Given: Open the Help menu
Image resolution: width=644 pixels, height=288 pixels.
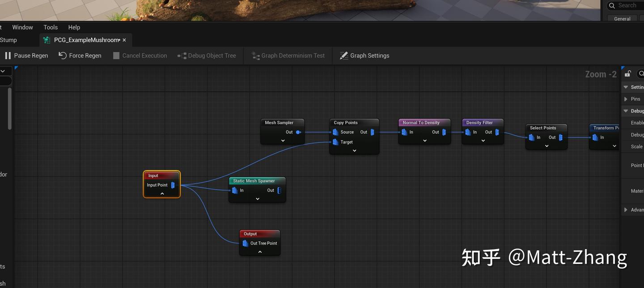Looking at the screenshot, I should click(x=74, y=27).
